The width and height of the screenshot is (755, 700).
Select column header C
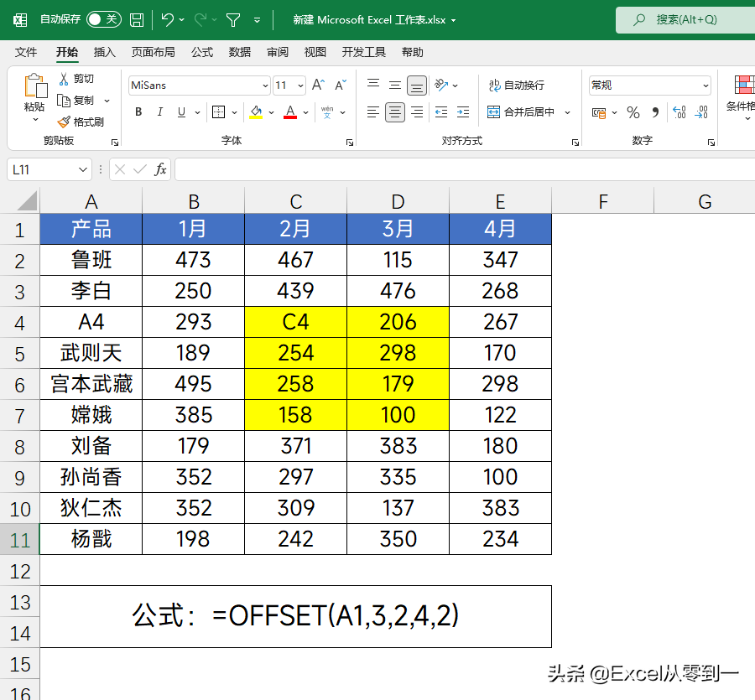tap(295, 201)
